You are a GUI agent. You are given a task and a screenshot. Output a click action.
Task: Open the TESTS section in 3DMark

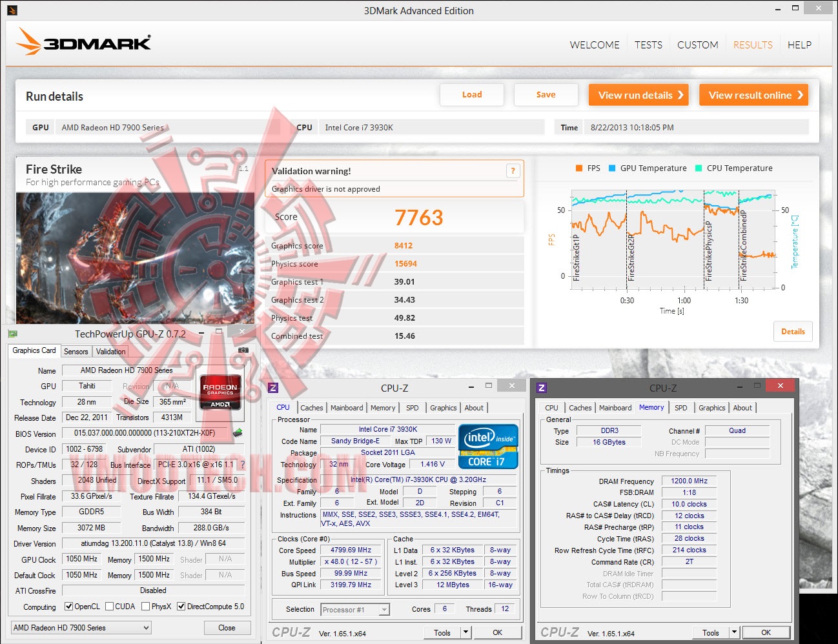[648, 45]
